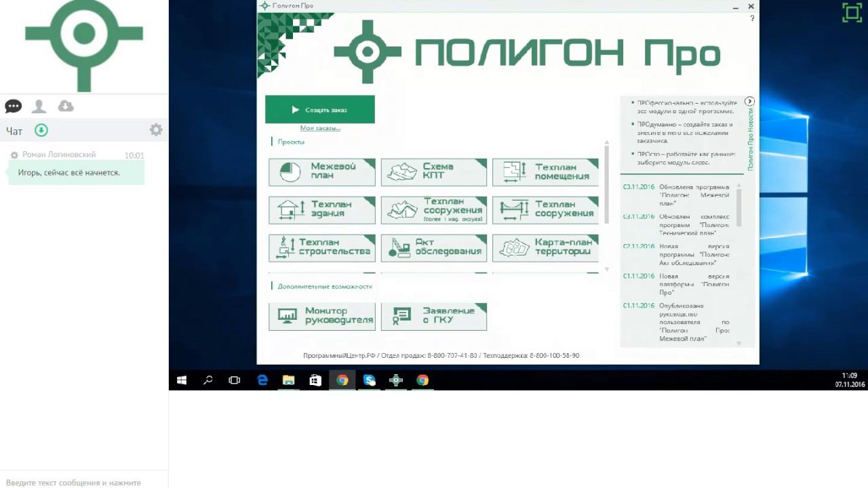Viewport: 868px width, 488px height.
Task: Collapse the news panel with the arrow icon
Action: coord(749,102)
